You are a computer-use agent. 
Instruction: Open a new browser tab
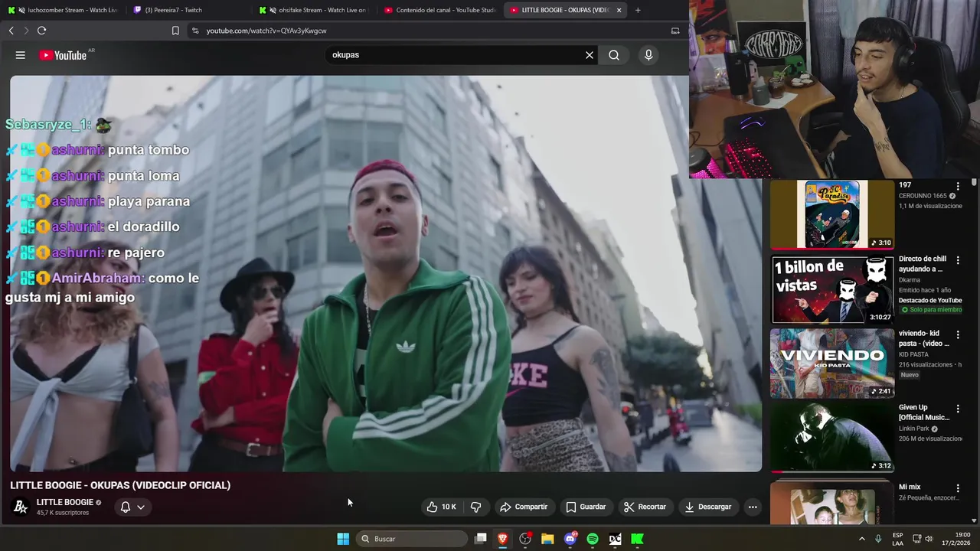(x=638, y=10)
